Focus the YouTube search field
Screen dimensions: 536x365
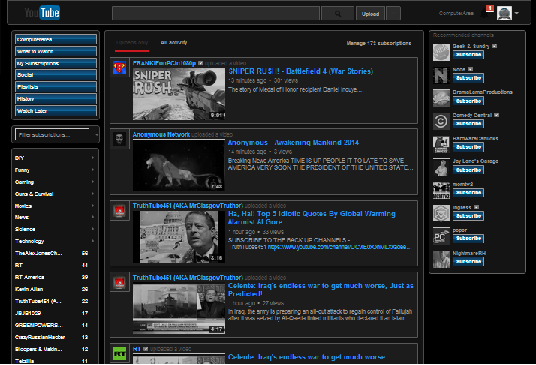pos(216,14)
